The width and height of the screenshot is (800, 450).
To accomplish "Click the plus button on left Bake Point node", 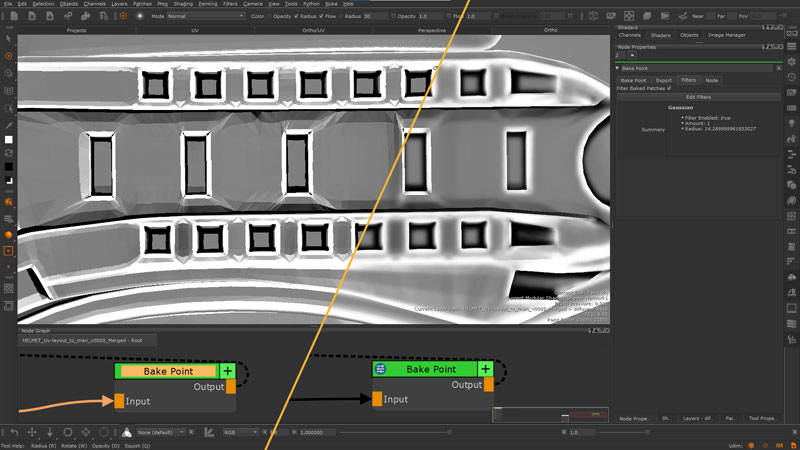I will pos(228,371).
